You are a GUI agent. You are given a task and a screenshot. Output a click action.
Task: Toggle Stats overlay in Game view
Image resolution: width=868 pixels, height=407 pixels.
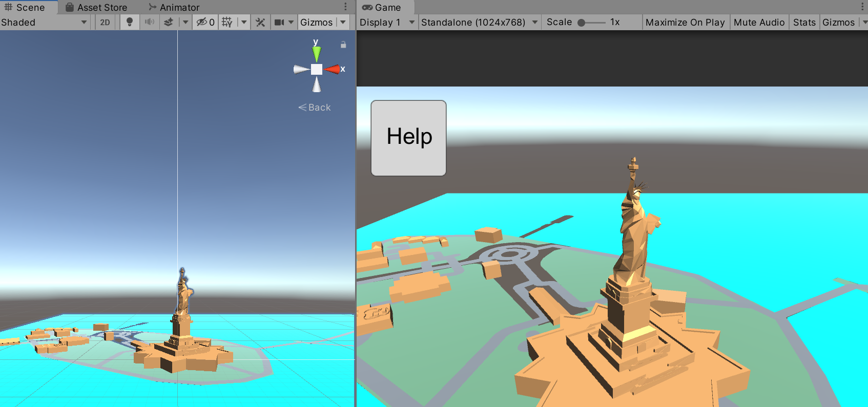pos(804,22)
